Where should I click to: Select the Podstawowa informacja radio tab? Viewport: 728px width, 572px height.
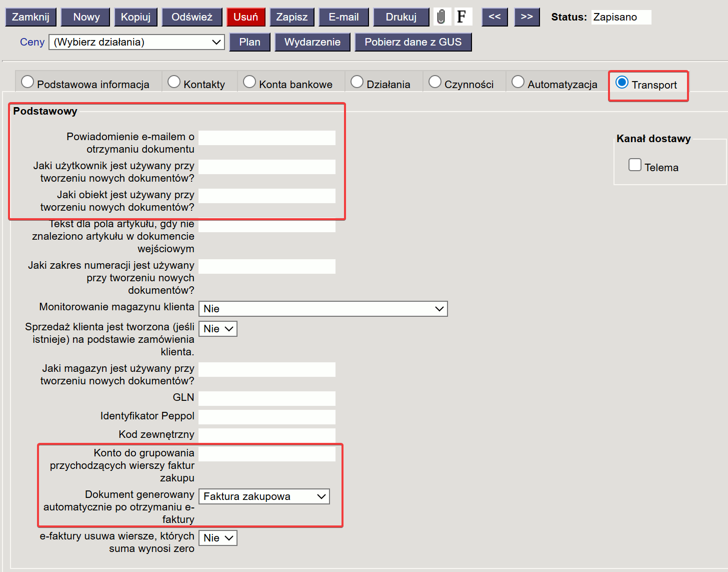[28, 82]
